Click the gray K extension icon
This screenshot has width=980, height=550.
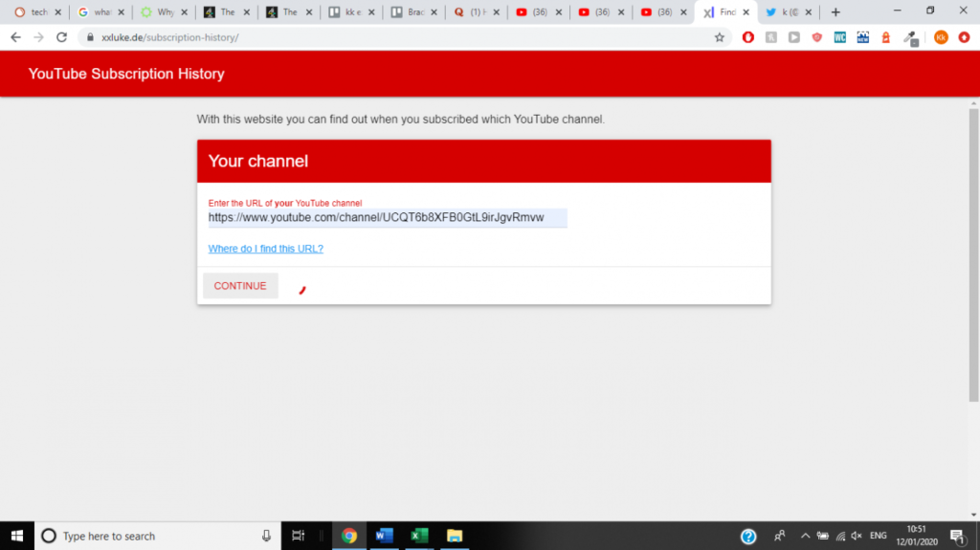771,37
